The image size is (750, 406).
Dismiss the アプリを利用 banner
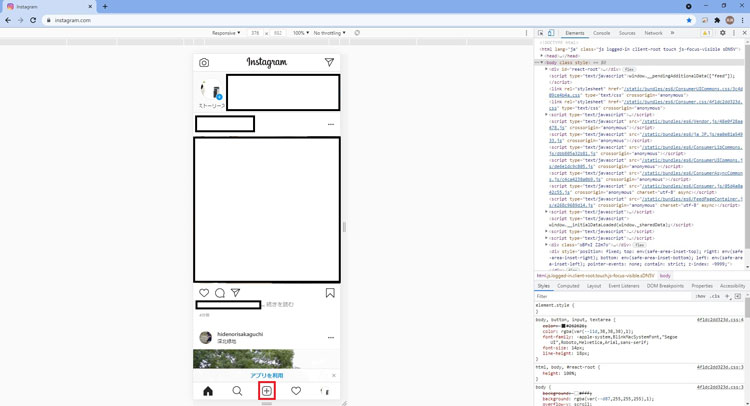[333, 375]
